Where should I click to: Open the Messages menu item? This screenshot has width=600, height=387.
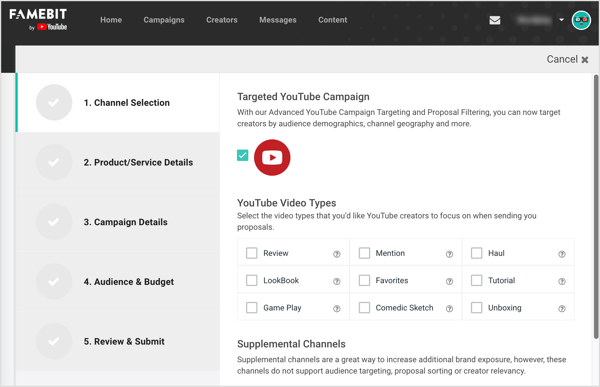click(x=278, y=20)
